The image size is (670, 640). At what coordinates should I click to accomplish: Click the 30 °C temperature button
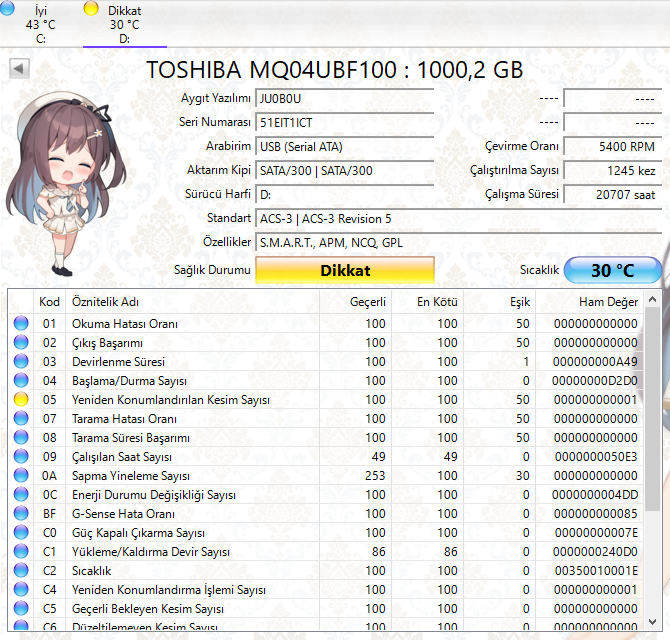612,270
